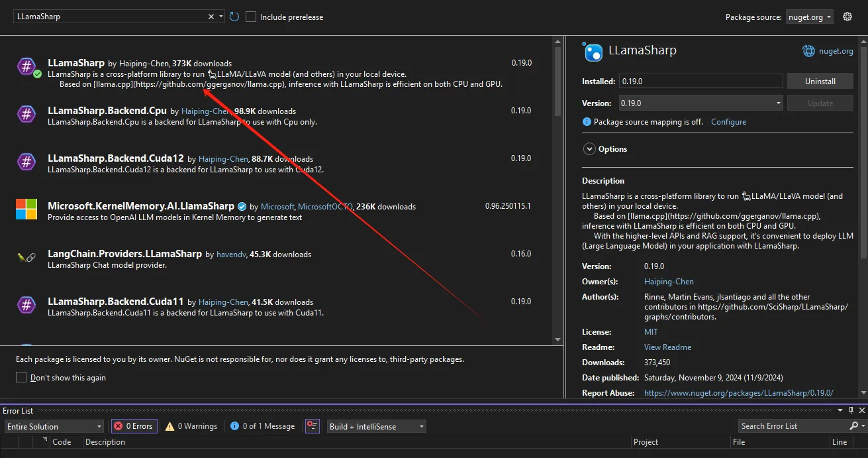The image size is (868, 458).
Task: Click the package source mapping info icon
Action: click(587, 122)
